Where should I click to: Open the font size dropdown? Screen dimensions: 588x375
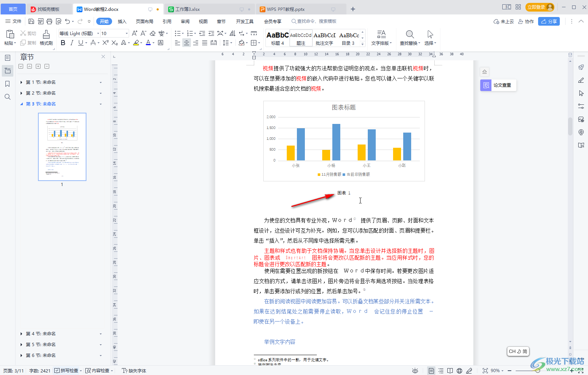coord(127,33)
